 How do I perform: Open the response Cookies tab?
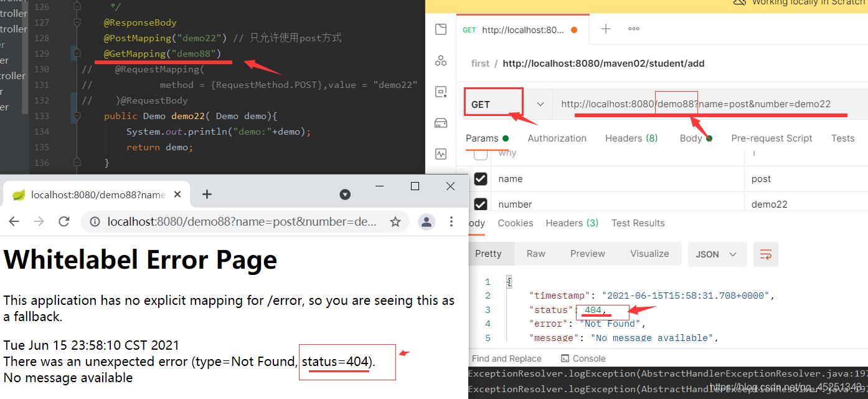(x=515, y=223)
